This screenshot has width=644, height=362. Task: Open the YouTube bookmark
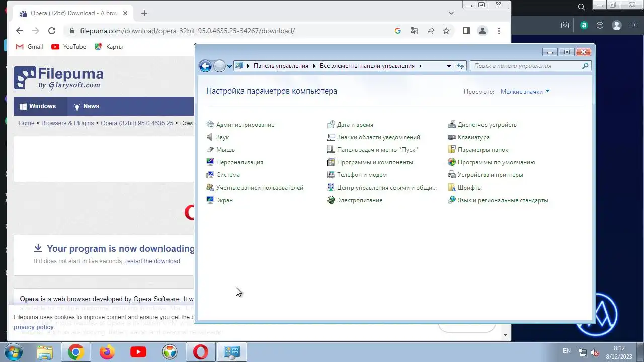point(68,47)
